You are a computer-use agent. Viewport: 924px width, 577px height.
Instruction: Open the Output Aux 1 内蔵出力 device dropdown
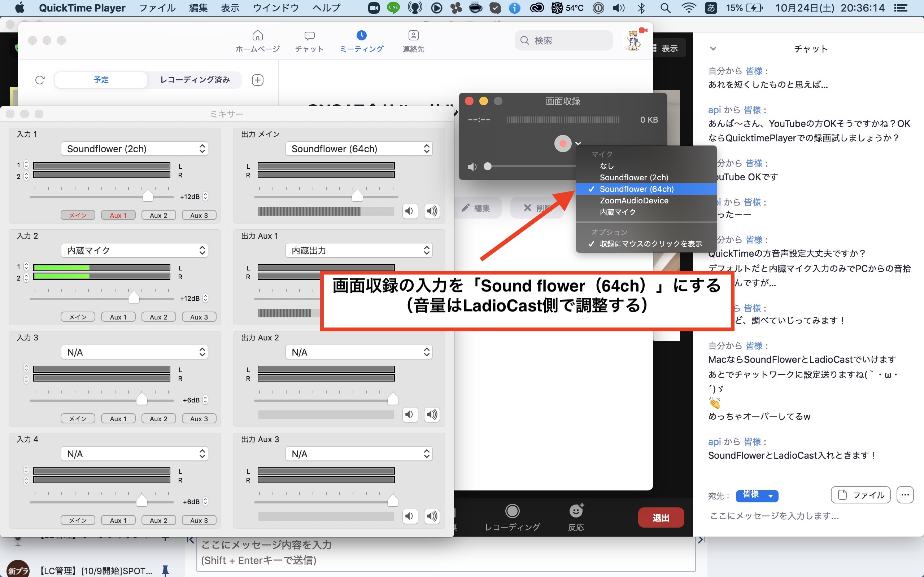pos(359,251)
